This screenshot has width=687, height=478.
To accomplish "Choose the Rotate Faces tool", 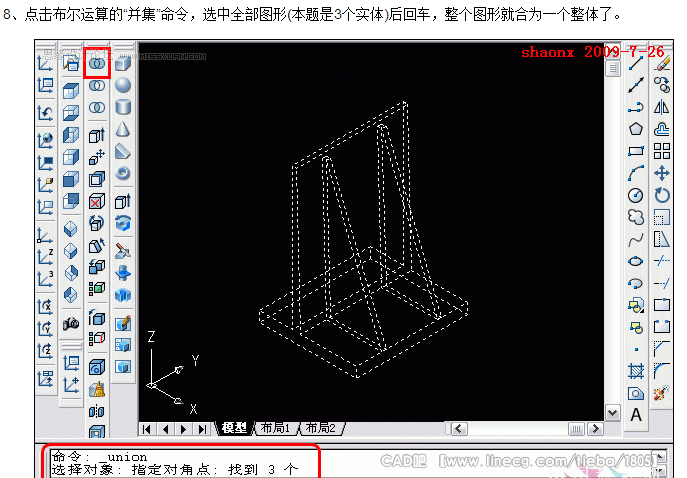I will [x=97, y=223].
